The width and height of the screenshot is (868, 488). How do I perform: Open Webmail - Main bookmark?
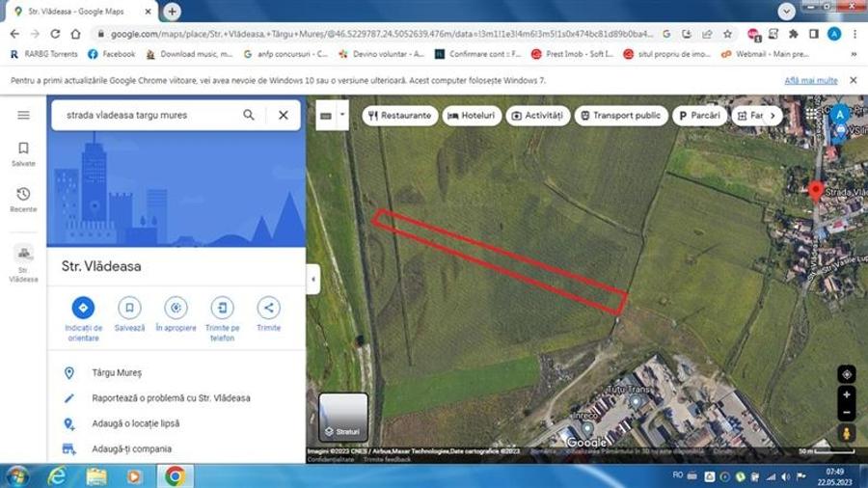[765, 54]
